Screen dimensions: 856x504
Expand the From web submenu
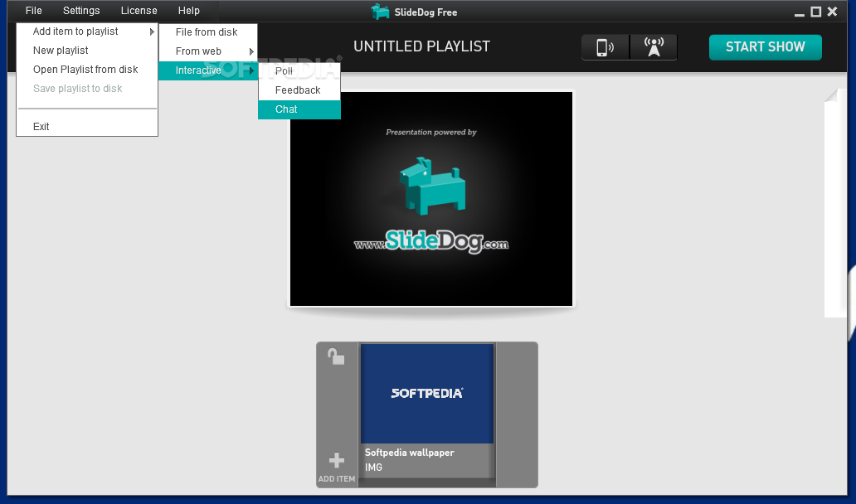pyautogui.click(x=208, y=51)
